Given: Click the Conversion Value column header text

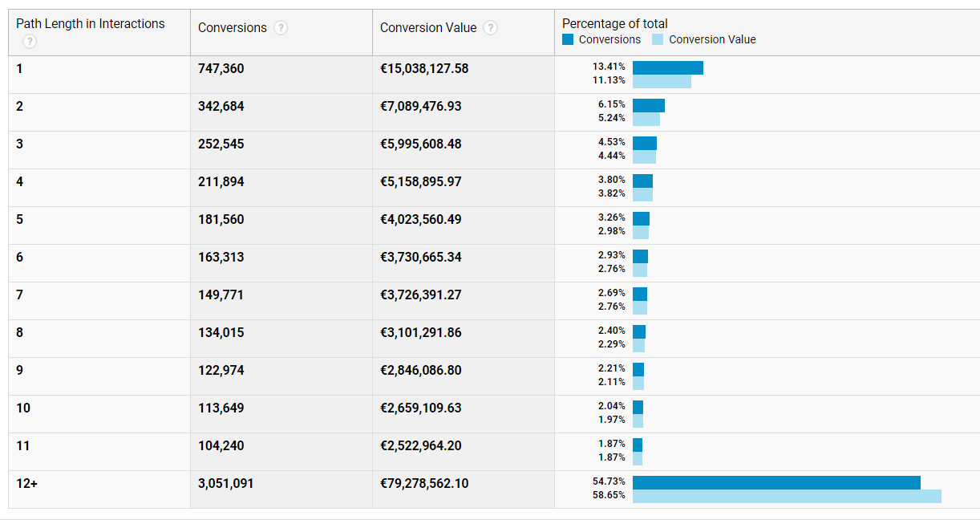Looking at the screenshot, I should click(x=428, y=28).
